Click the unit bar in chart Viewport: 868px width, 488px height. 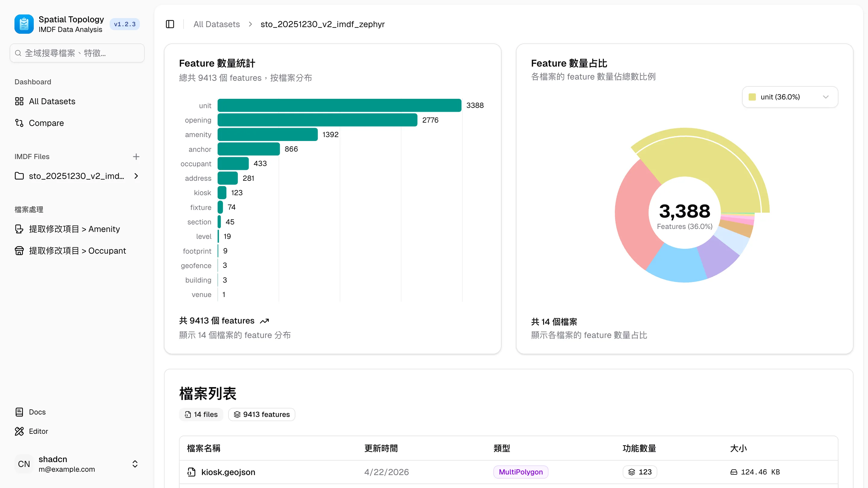coord(339,105)
